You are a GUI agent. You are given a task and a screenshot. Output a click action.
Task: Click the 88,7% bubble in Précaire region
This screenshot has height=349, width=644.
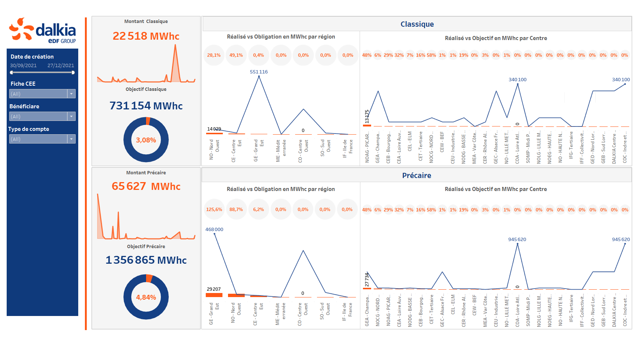[236, 210]
